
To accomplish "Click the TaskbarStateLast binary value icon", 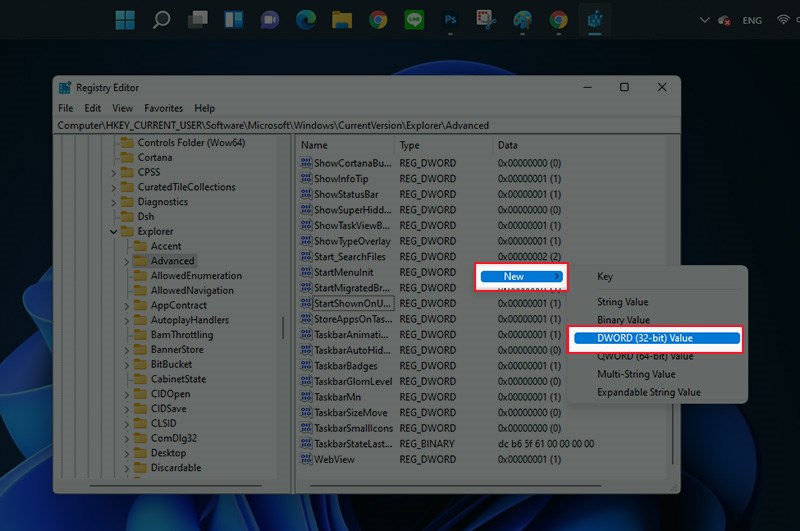I will tap(306, 443).
